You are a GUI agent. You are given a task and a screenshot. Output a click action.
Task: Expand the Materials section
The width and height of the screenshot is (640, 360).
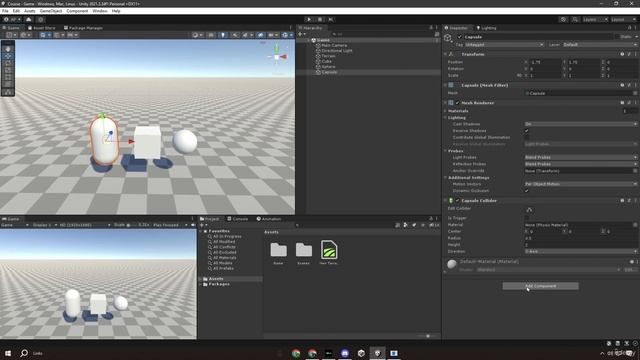[x=445, y=111]
